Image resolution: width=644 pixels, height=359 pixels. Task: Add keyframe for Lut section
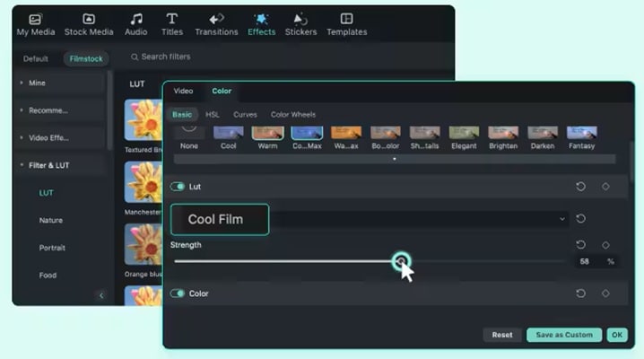point(605,187)
